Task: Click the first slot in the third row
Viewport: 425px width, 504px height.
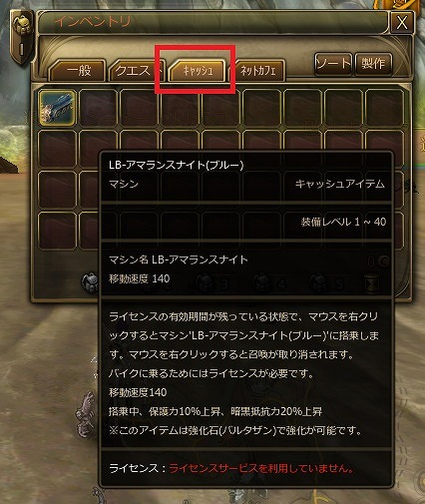Action: 57,190
